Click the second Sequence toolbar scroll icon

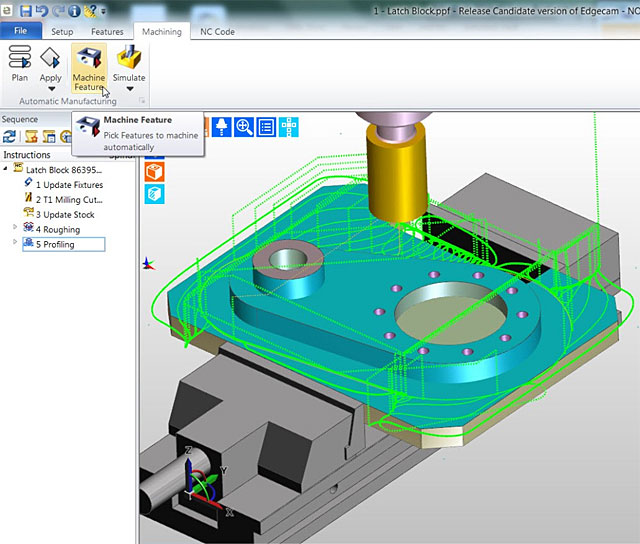31,136
